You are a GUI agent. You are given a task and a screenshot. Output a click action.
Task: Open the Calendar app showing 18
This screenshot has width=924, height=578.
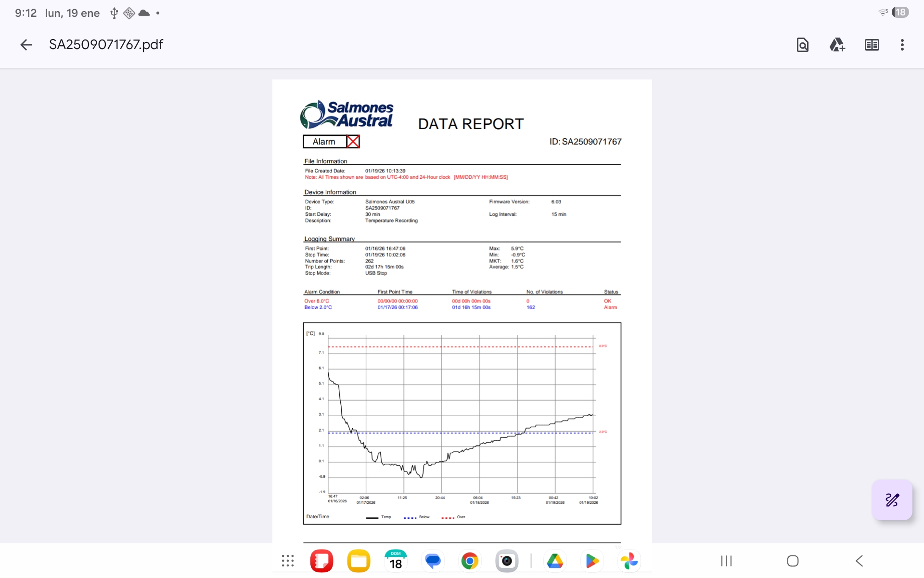click(396, 561)
